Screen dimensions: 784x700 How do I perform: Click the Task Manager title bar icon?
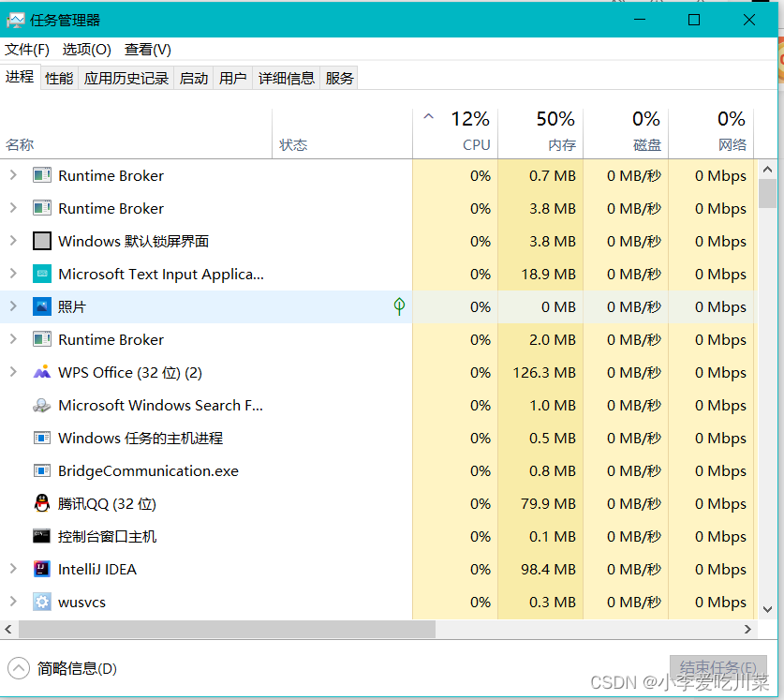tap(16, 21)
